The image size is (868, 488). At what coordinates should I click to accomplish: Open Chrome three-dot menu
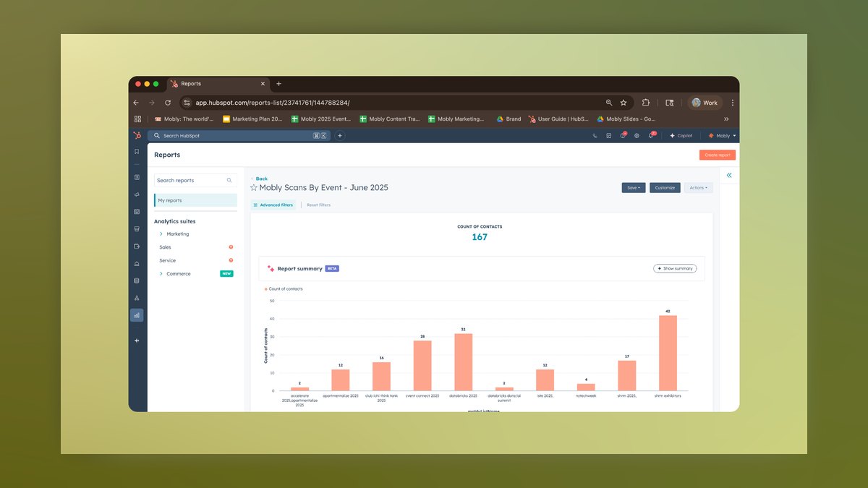[x=732, y=103]
